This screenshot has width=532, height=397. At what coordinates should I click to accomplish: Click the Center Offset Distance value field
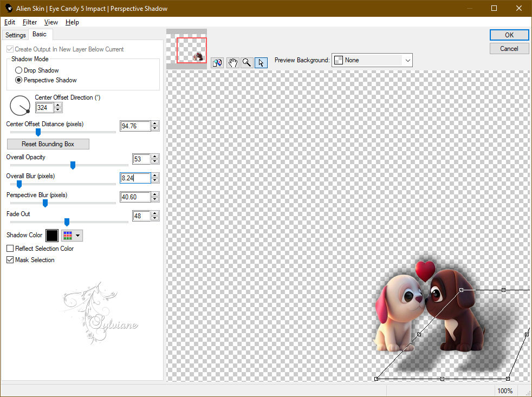[x=135, y=126]
